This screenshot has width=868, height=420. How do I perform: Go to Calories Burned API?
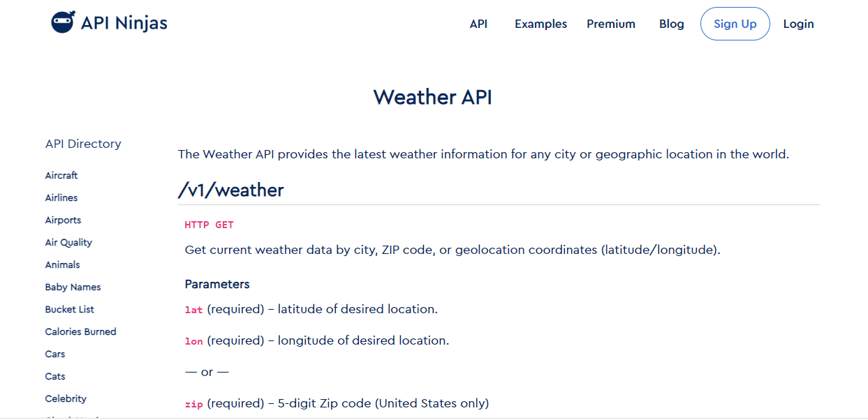coord(81,331)
